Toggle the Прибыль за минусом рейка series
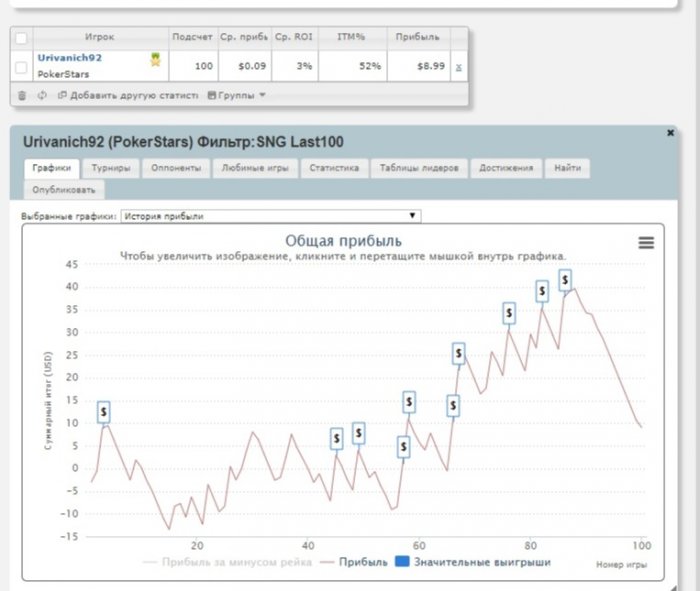The height and width of the screenshot is (591, 700). tap(227, 562)
